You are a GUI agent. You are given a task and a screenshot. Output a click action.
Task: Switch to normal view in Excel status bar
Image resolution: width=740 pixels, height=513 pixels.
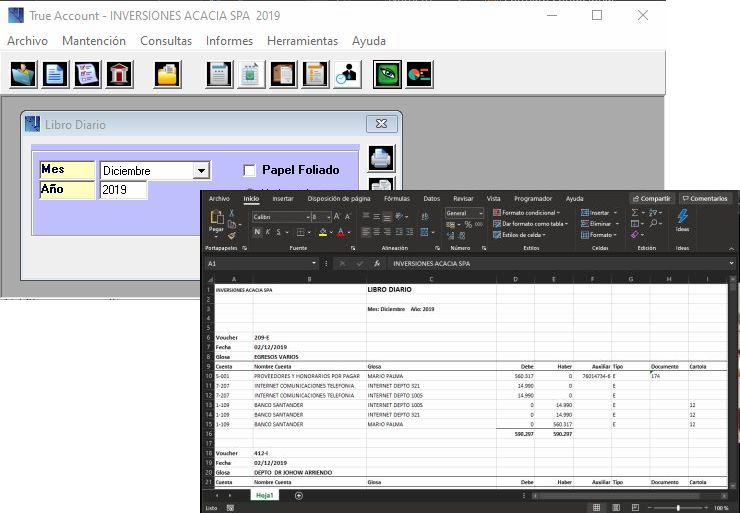click(597, 507)
